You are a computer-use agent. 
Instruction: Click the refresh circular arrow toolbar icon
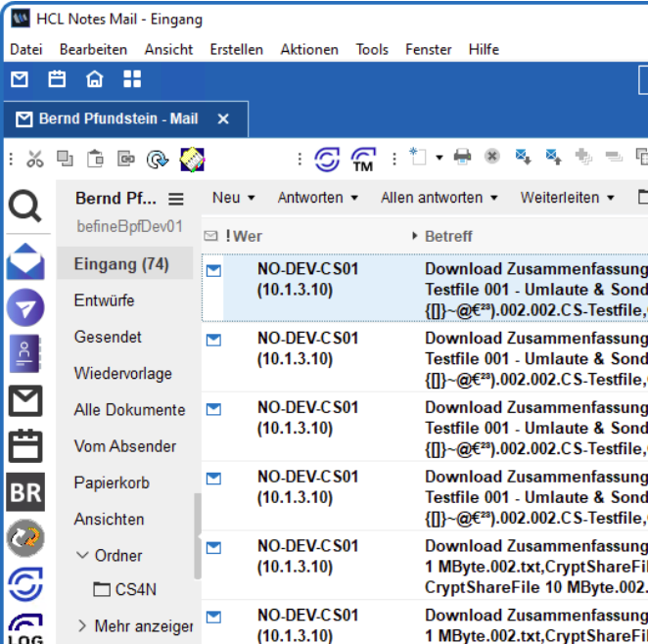pyautogui.click(x=157, y=159)
